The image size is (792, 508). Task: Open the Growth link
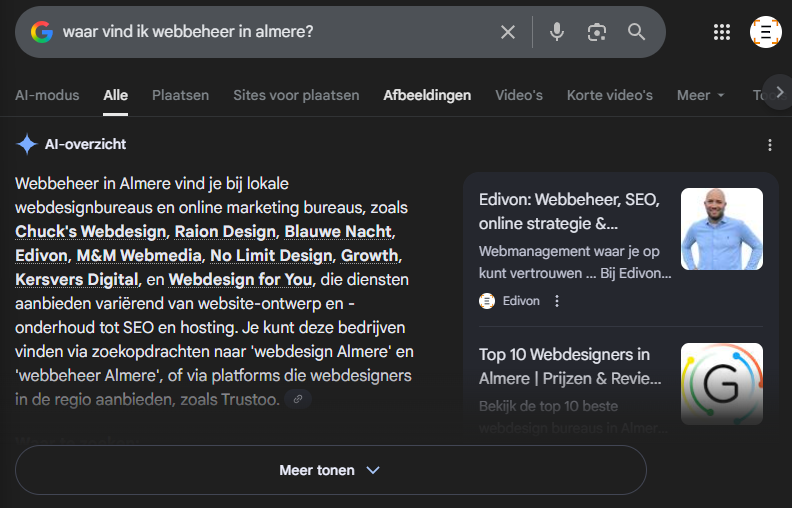(x=370, y=256)
